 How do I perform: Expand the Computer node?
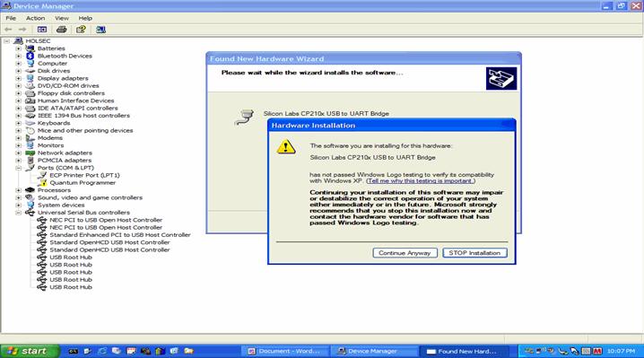18,64
